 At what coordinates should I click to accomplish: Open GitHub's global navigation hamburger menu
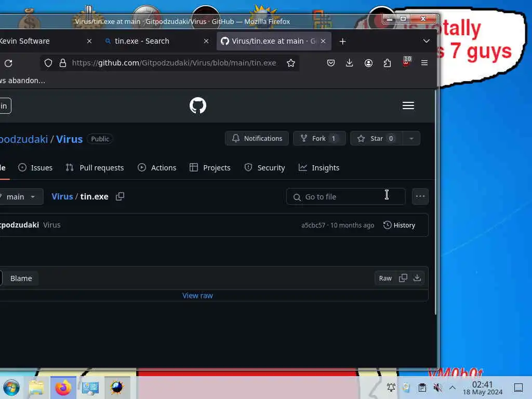point(408,105)
